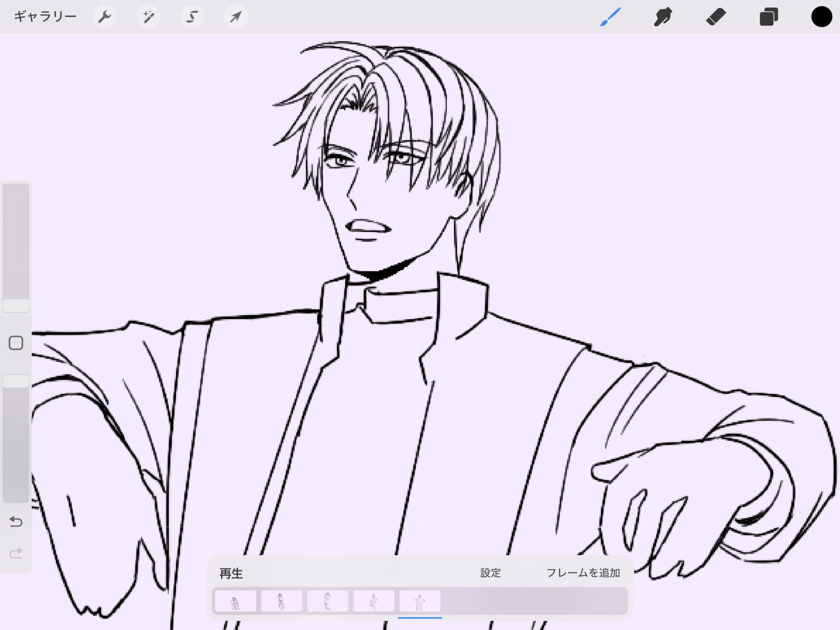Select the Smudge finger tool

663,17
